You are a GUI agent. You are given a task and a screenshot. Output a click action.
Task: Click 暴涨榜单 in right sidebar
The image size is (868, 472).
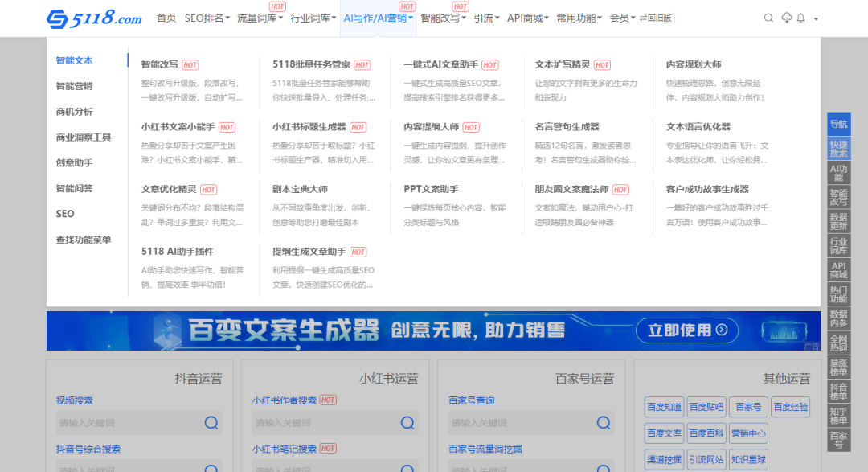(838, 367)
